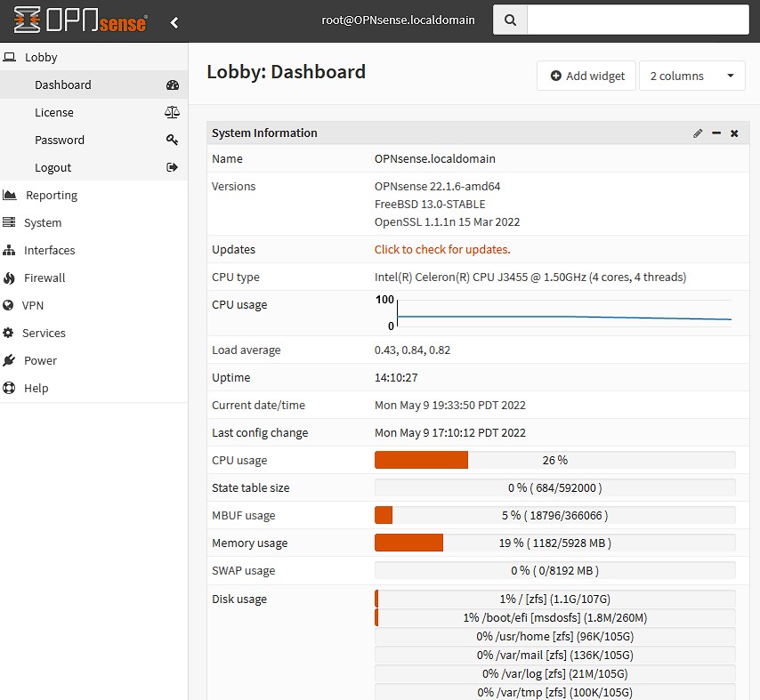The image size is (760, 700).
Task: Click the OPNsense logo
Action: (80, 21)
